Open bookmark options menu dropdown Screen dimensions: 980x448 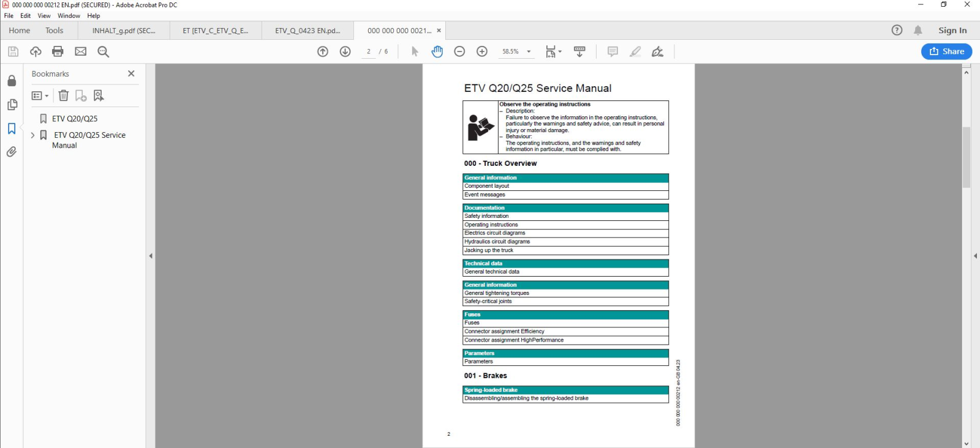click(x=40, y=95)
